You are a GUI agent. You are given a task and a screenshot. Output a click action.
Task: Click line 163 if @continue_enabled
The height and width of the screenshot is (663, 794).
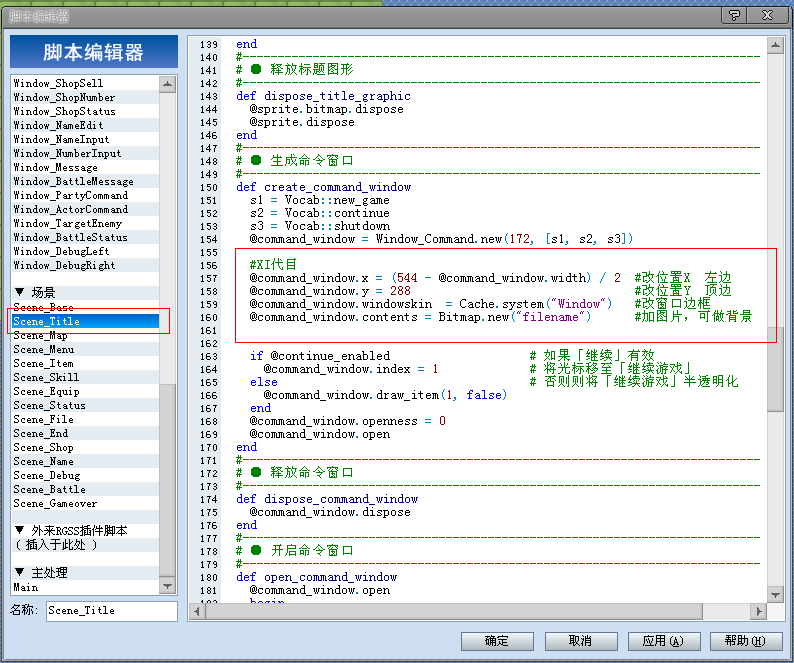point(320,356)
